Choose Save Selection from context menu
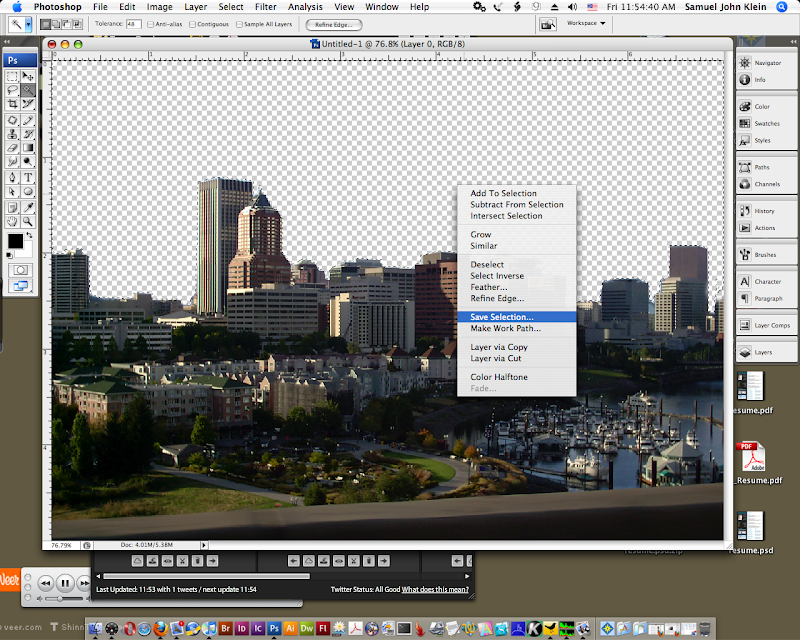Screen dimensions: 800x640 point(502,317)
